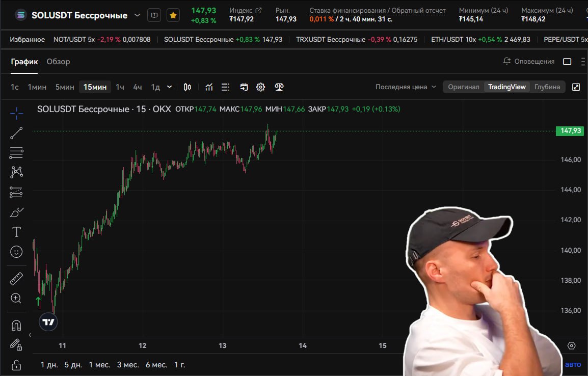Switch chart to Оригинал view

click(x=464, y=87)
